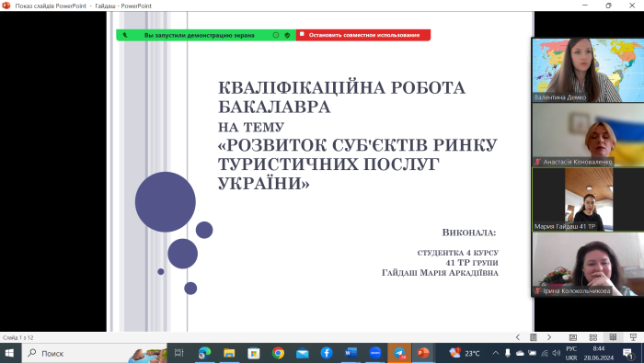Click the PowerPoint taskbar icon
Image resolution: width=644 pixels, height=363 pixels.
[x=423, y=353]
